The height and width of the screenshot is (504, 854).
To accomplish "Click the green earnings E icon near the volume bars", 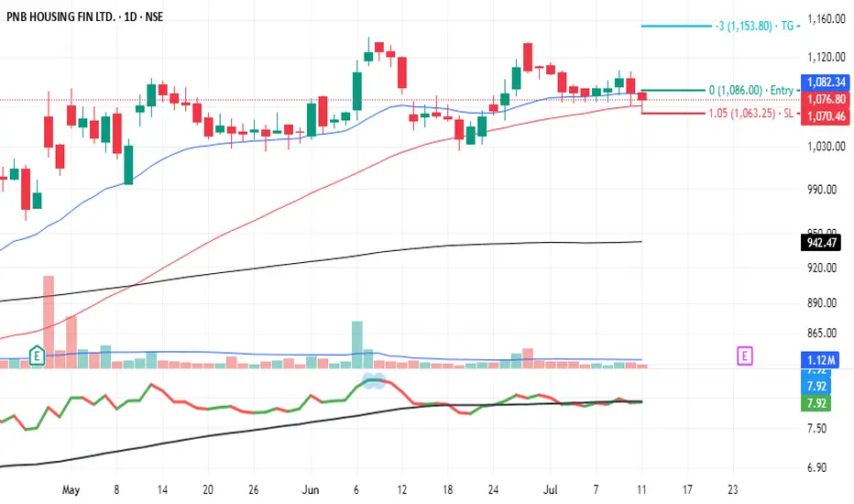I will tap(37, 356).
